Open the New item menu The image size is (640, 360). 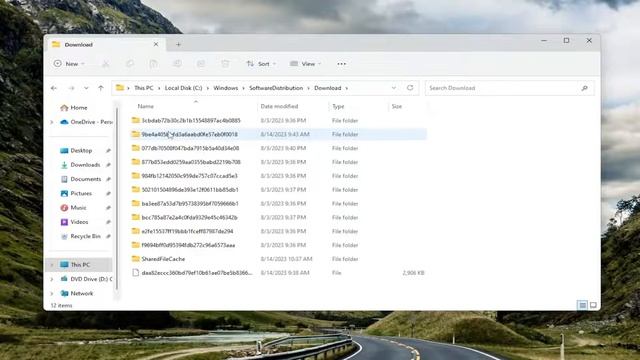coord(69,64)
